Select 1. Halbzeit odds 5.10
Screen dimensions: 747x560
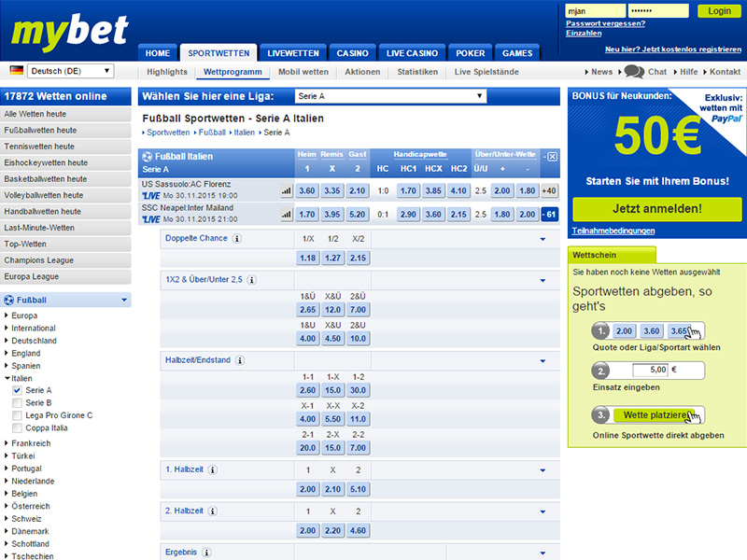[x=359, y=489]
